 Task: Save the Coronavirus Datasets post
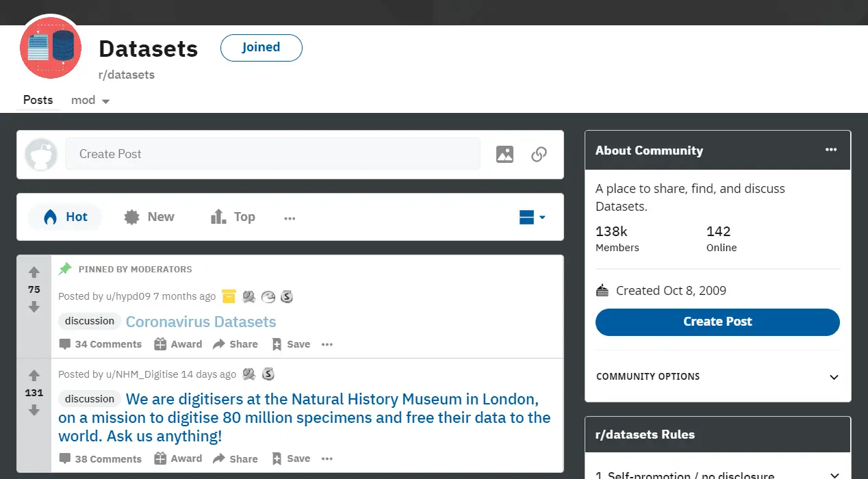coord(291,344)
